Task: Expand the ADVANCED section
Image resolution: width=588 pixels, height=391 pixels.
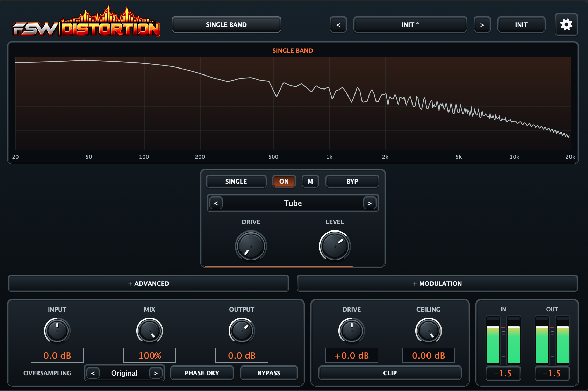Action: [x=149, y=283]
